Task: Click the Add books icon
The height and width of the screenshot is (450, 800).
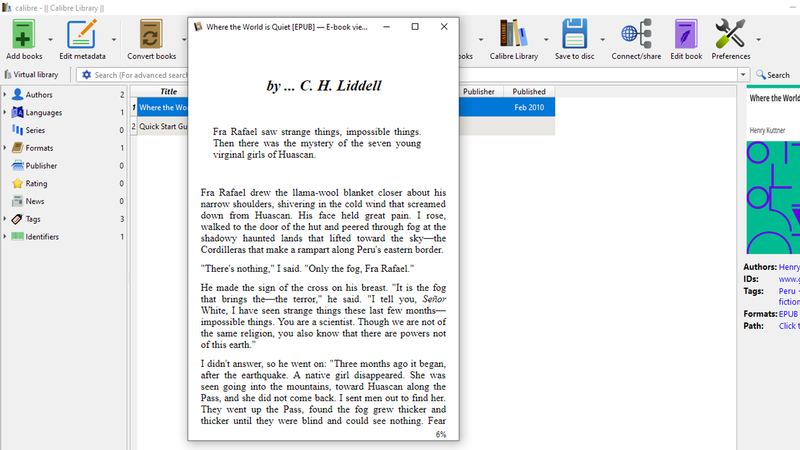Action: click(x=23, y=33)
